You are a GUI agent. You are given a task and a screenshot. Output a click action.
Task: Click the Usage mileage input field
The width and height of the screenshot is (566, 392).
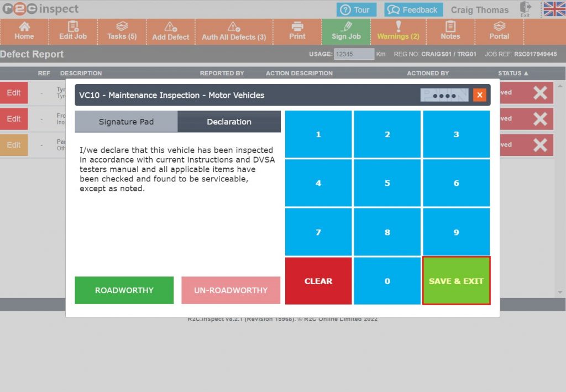(x=354, y=54)
